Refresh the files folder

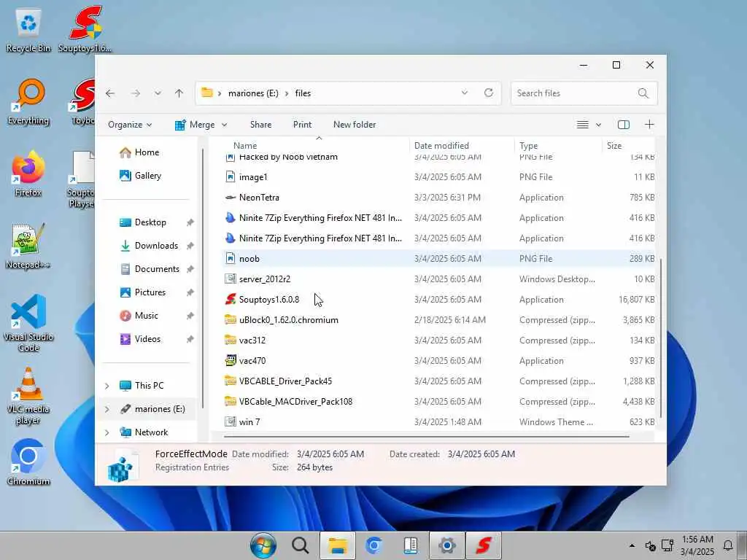point(488,93)
